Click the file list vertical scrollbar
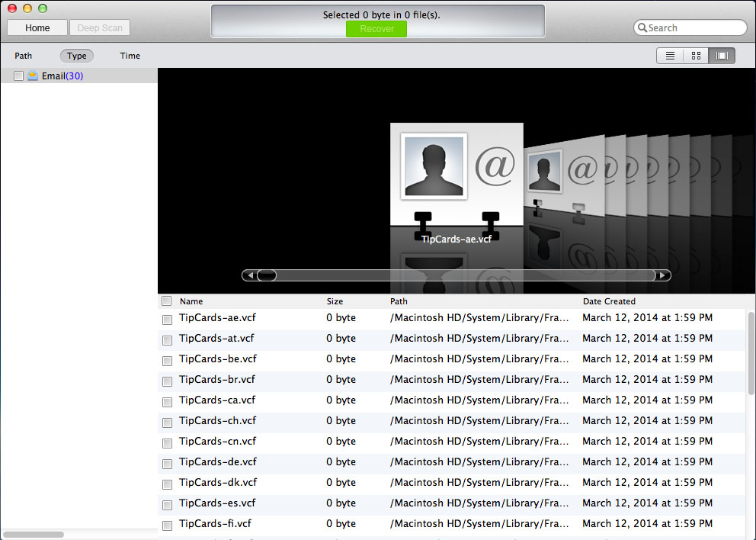756x540 pixels. click(x=751, y=353)
